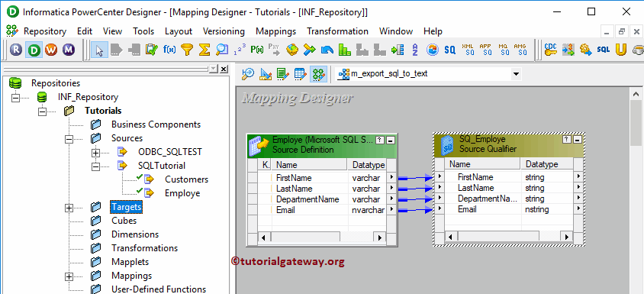Add a Sequence Generator 123 transformation
The width and height of the screenshot is (644, 294).
pos(240,50)
